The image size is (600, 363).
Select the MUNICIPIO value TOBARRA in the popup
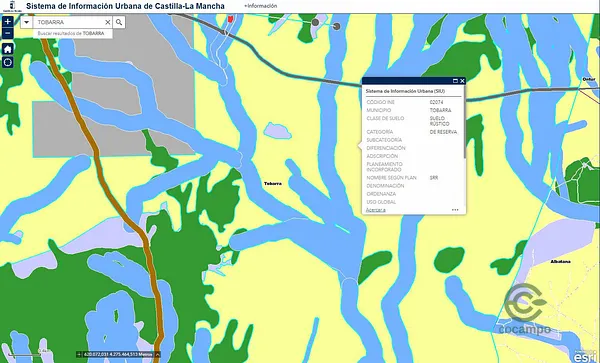[x=440, y=110]
